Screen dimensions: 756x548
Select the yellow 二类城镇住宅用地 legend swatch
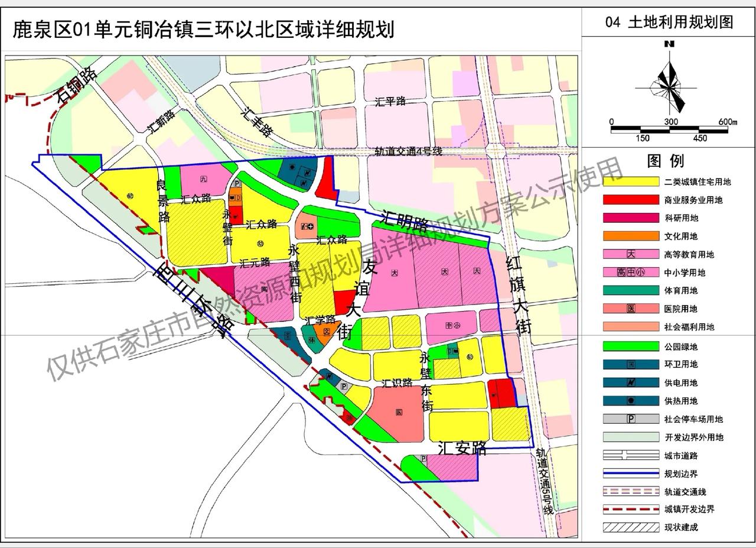point(631,181)
